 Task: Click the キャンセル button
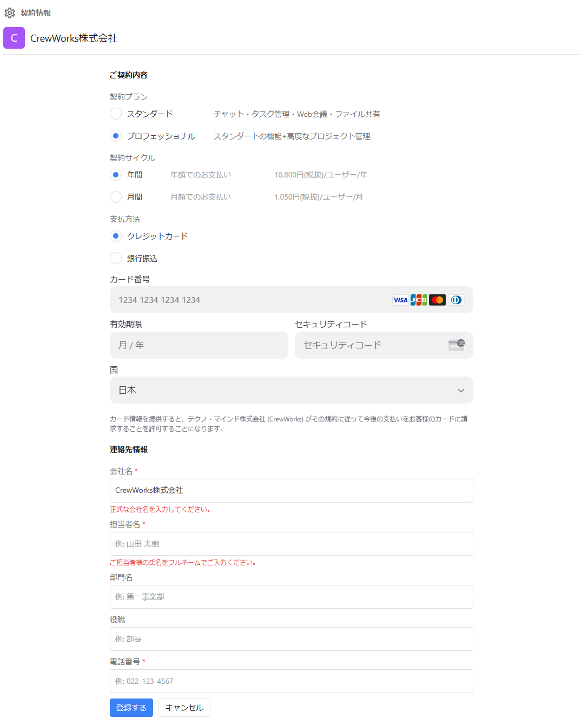tap(184, 708)
